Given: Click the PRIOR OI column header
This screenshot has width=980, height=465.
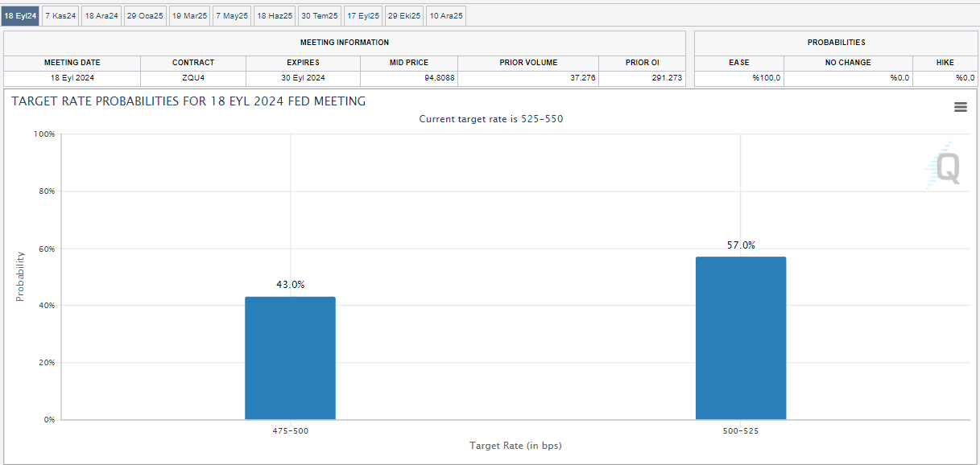Looking at the screenshot, I should pyautogui.click(x=642, y=62).
